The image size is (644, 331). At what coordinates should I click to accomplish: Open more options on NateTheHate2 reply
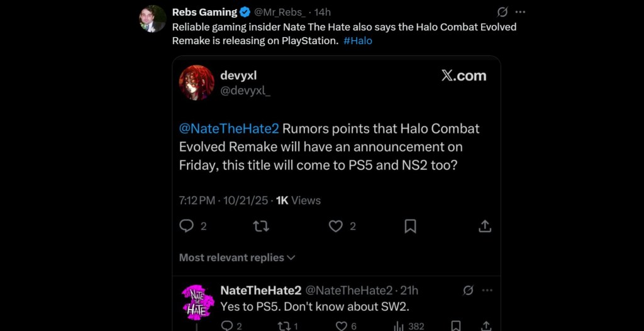487,290
